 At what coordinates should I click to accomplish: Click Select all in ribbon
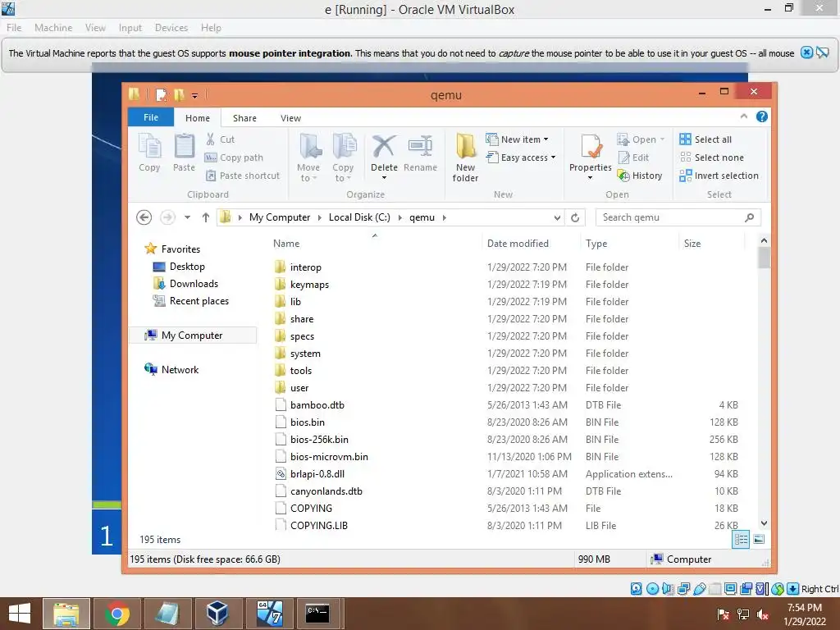(705, 139)
